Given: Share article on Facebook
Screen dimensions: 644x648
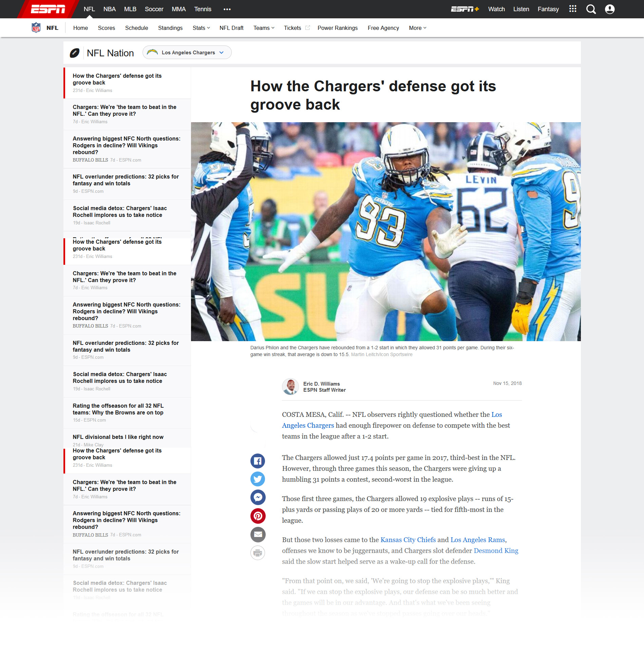Looking at the screenshot, I should click(258, 461).
